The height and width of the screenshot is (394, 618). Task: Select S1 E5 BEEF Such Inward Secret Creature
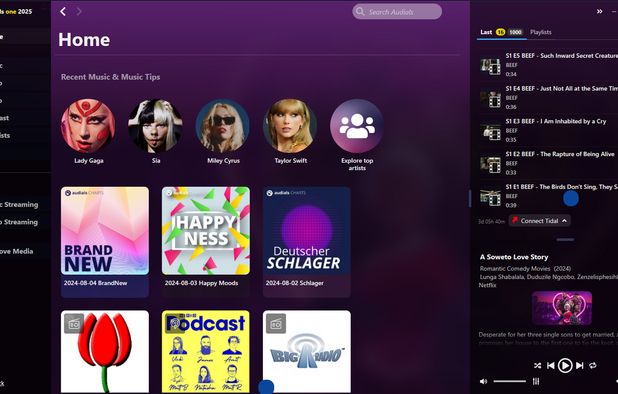coord(548,65)
